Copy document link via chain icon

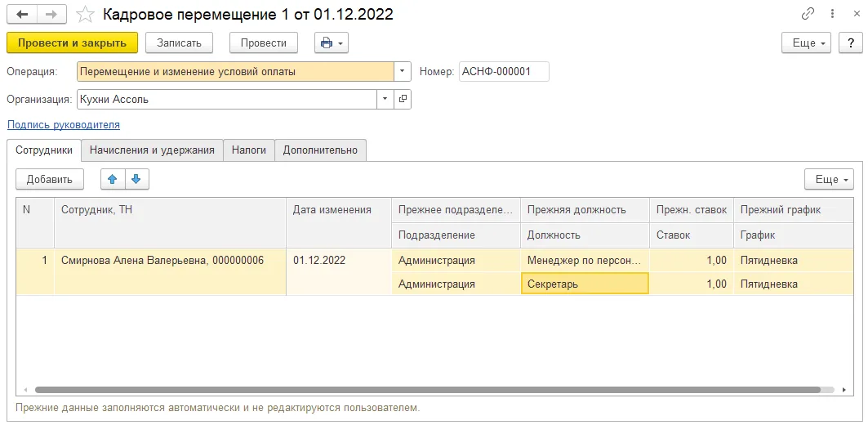(x=808, y=15)
